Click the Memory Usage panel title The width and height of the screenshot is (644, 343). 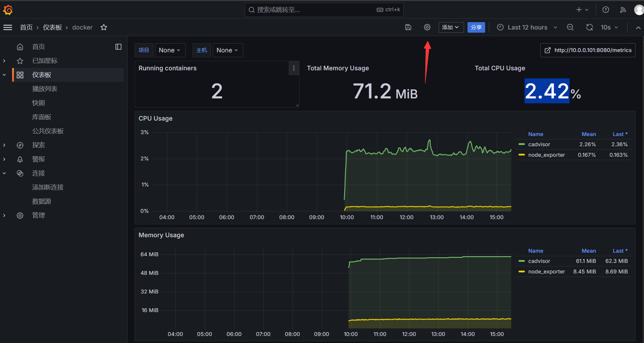coord(161,235)
